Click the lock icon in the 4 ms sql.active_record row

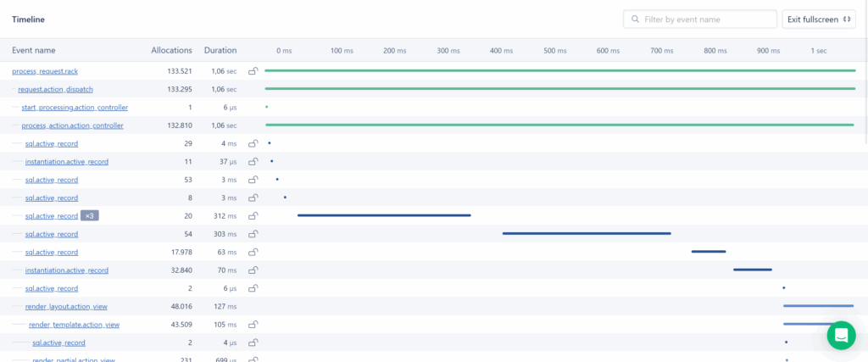[253, 143]
